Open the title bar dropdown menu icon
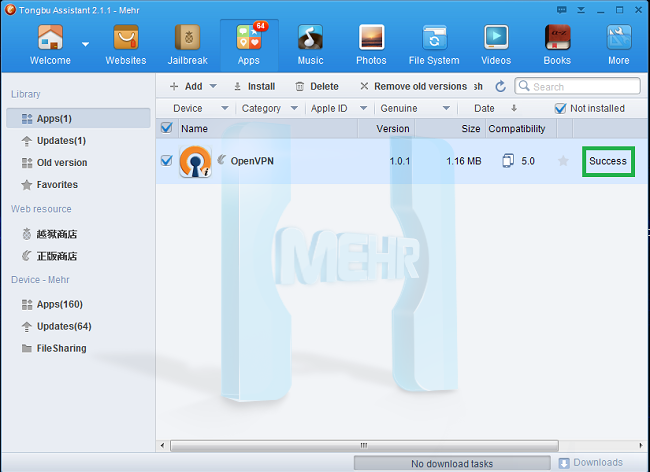This screenshot has width=650, height=472. click(x=581, y=10)
